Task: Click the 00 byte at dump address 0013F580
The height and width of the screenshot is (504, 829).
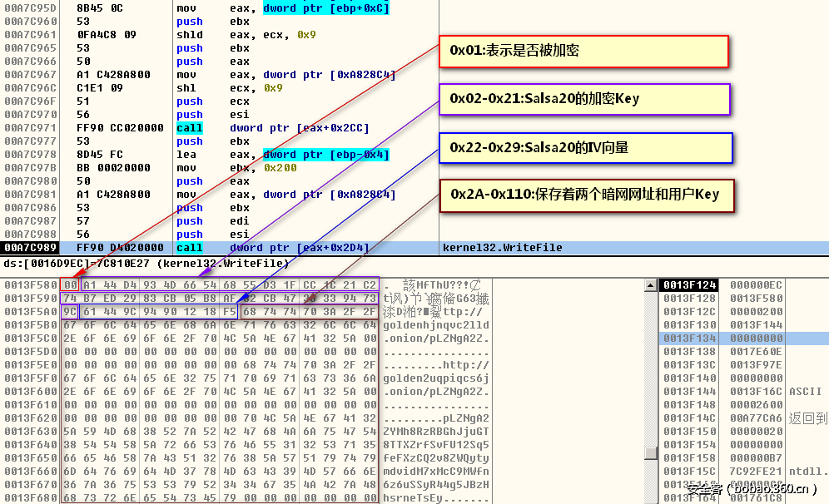Action: click(70, 284)
